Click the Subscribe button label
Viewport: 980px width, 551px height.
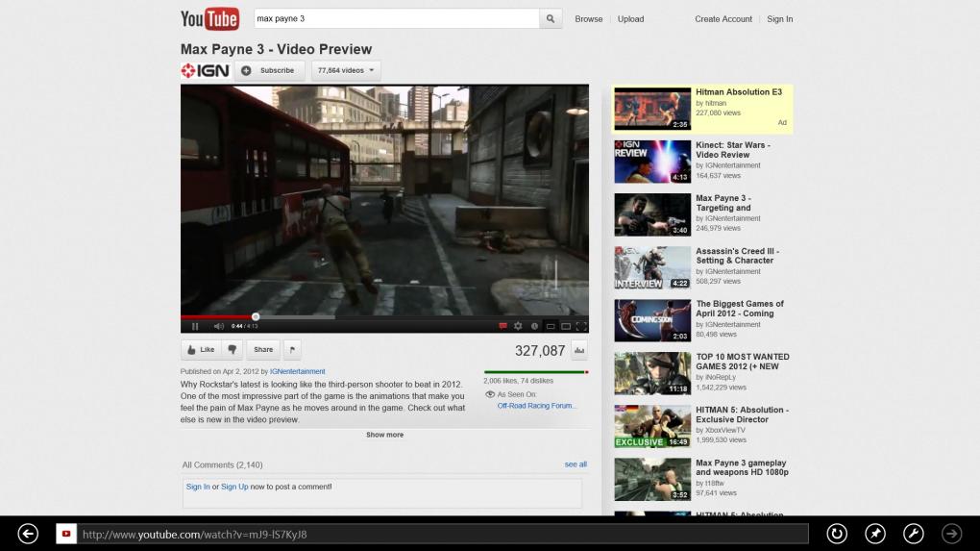click(x=277, y=70)
